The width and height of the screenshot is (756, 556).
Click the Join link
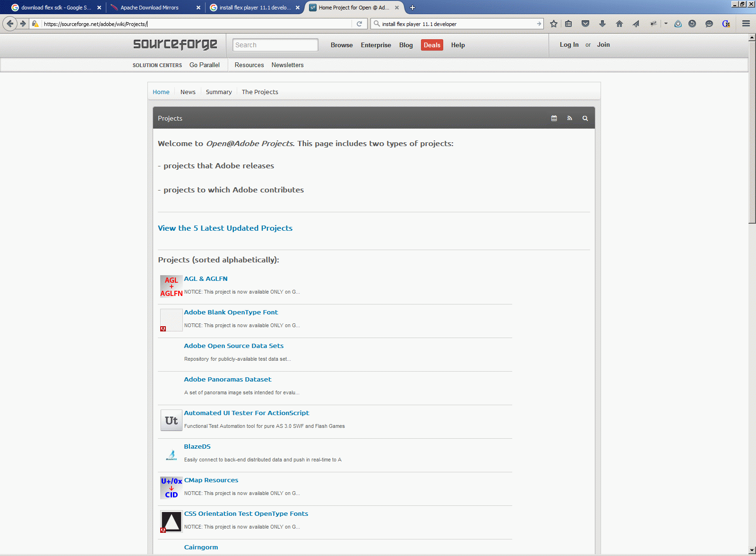[x=603, y=44]
